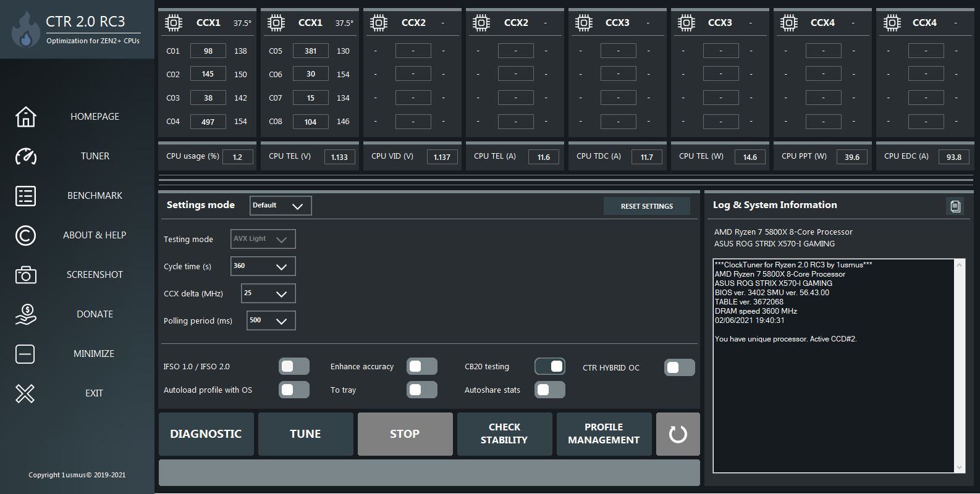Click CPU VID (V) value 1.137
Screen dimensions: 980x494
[x=442, y=157]
